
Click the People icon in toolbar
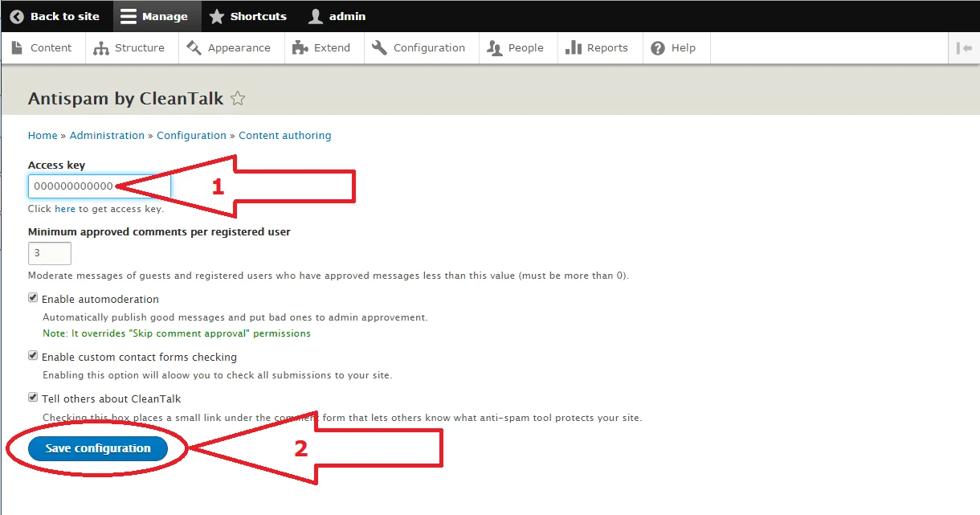(x=495, y=48)
